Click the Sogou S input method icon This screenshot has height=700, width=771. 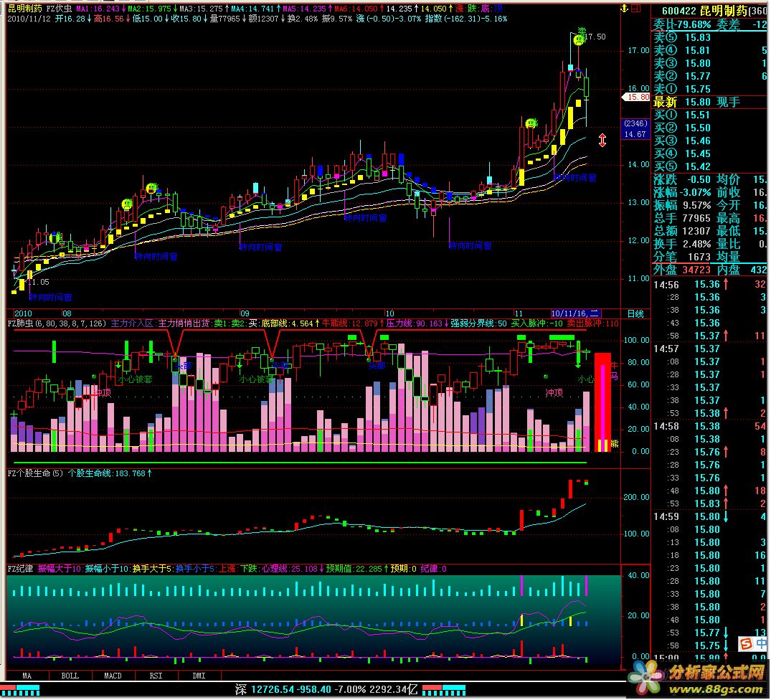[x=746, y=643]
